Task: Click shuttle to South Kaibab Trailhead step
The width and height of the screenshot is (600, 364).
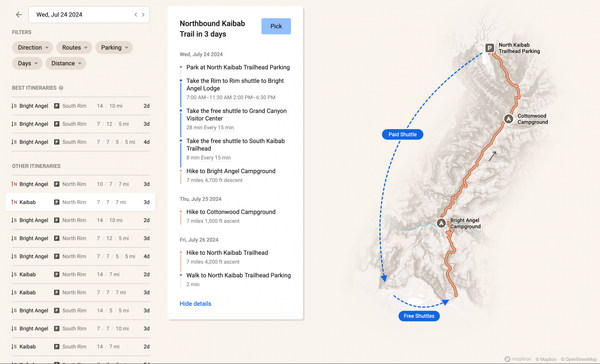Action: (235, 145)
